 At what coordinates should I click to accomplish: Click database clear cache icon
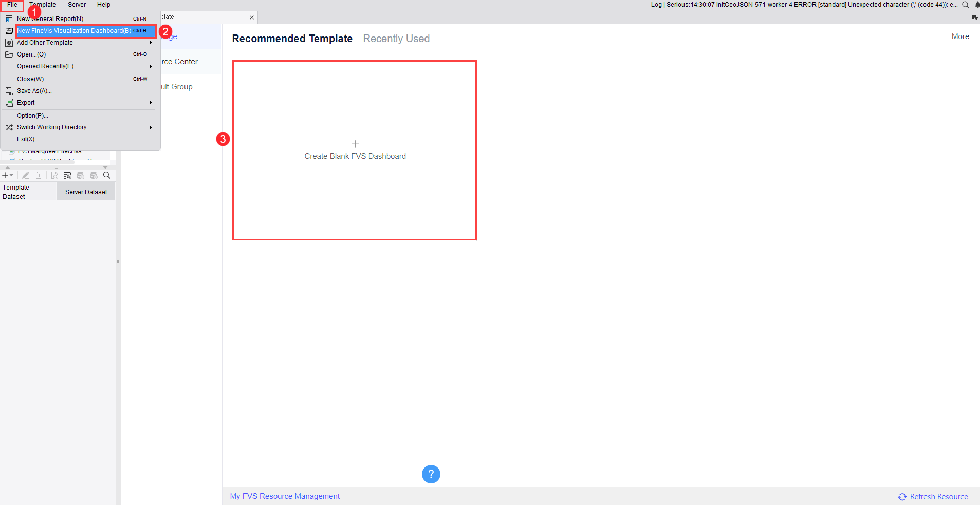click(x=94, y=175)
